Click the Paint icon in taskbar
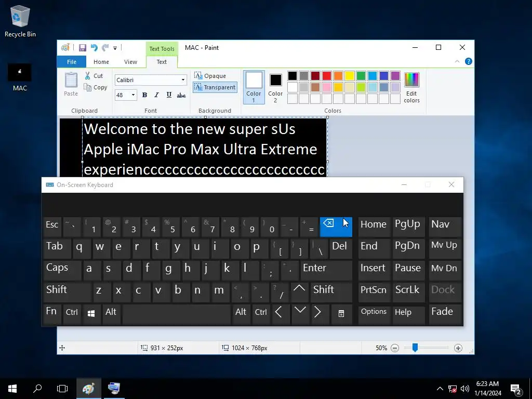 (x=88, y=389)
